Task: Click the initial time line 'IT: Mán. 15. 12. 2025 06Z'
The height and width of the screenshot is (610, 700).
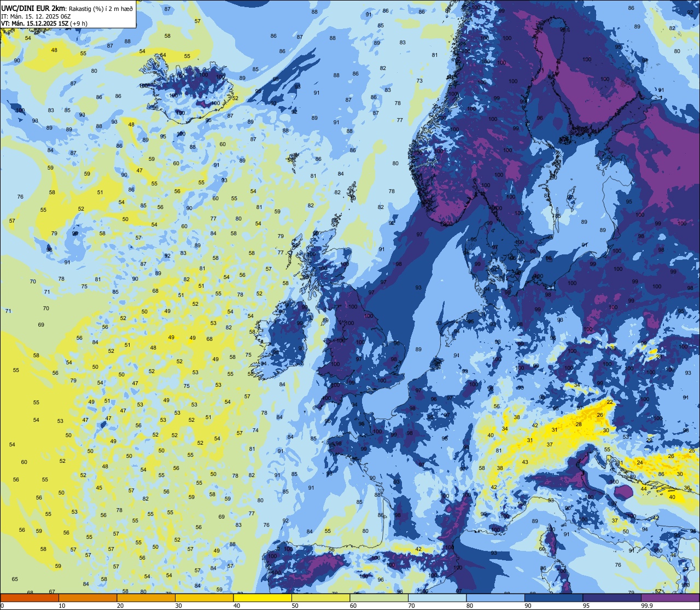Action: 36,16
